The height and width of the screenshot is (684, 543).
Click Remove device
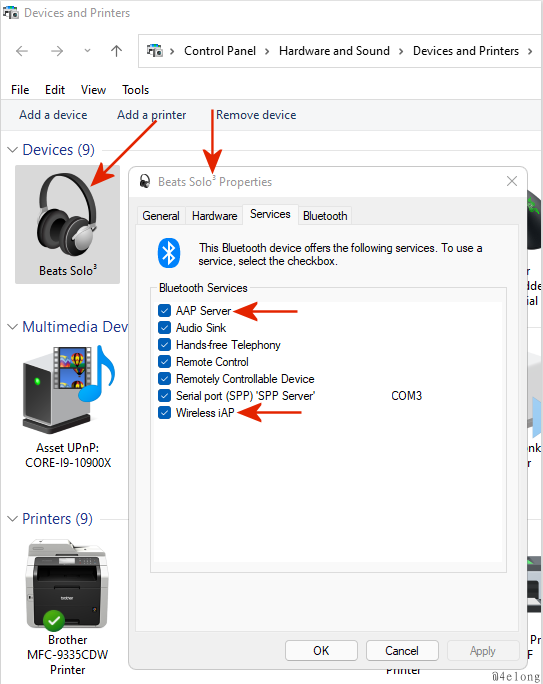point(256,115)
